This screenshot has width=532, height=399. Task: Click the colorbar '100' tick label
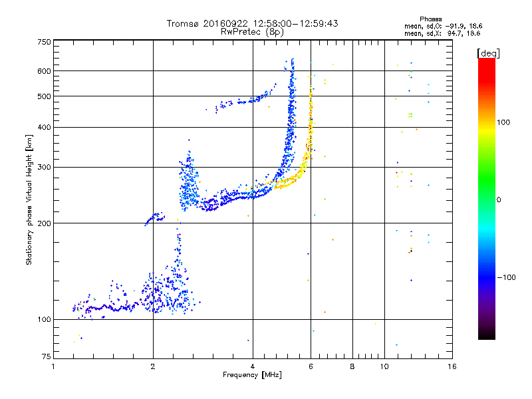pos(503,122)
